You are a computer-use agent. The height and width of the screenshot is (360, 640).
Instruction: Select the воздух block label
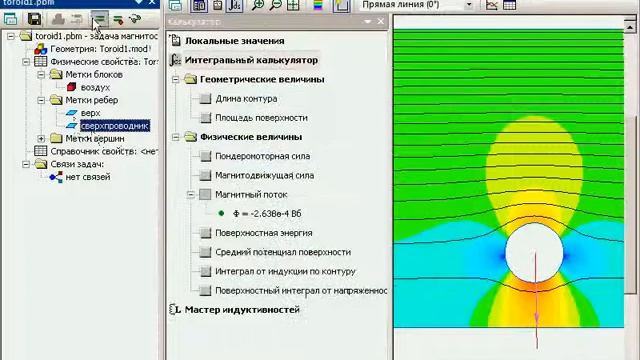tap(95, 87)
